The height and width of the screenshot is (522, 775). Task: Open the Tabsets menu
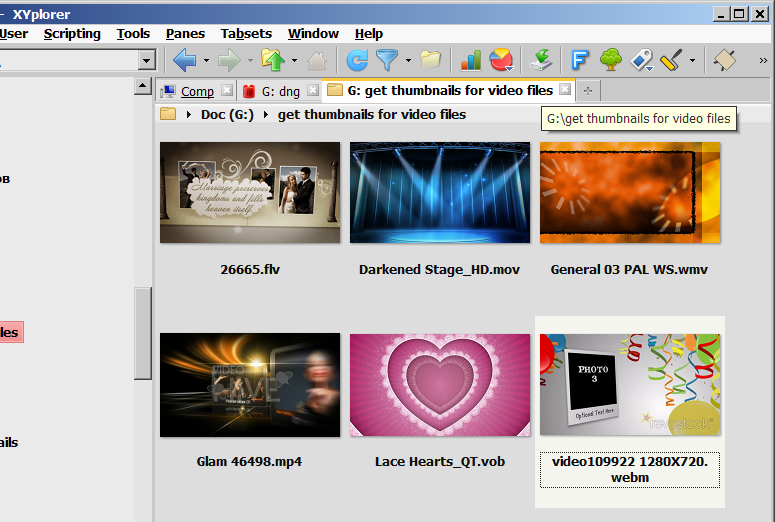click(246, 33)
